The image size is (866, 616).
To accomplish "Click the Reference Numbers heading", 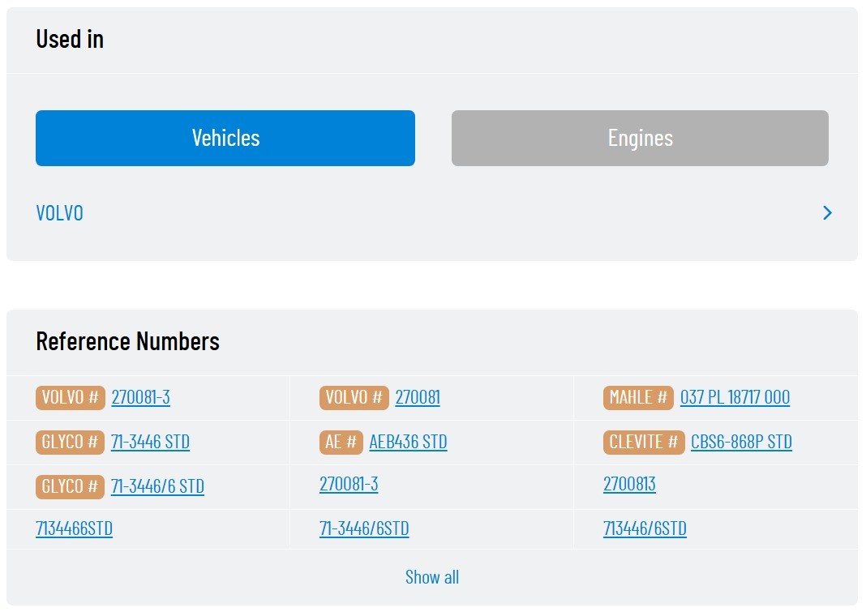I will tap(127, 342).
